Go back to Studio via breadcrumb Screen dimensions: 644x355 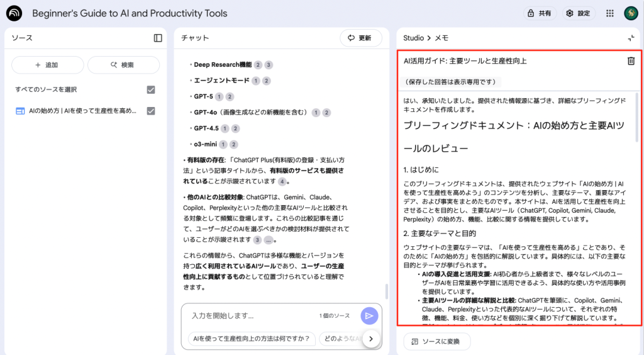coord(413,38)
